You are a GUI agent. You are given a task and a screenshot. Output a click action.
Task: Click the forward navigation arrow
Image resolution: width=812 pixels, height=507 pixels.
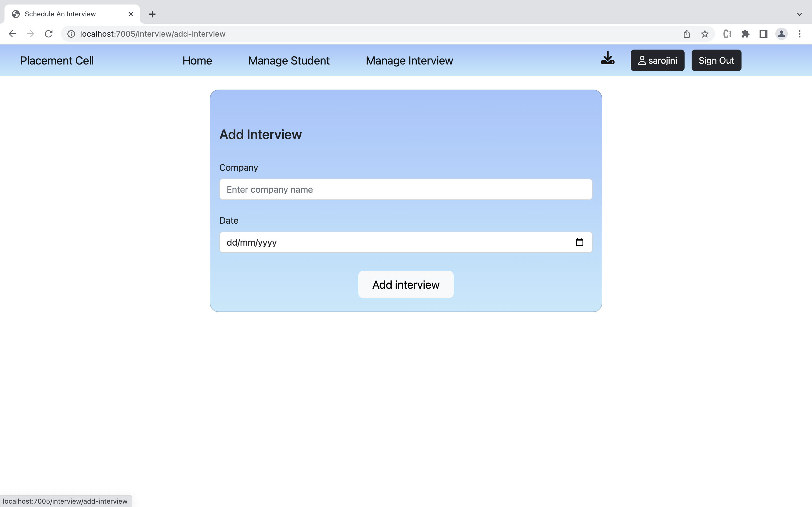point(30,34)
